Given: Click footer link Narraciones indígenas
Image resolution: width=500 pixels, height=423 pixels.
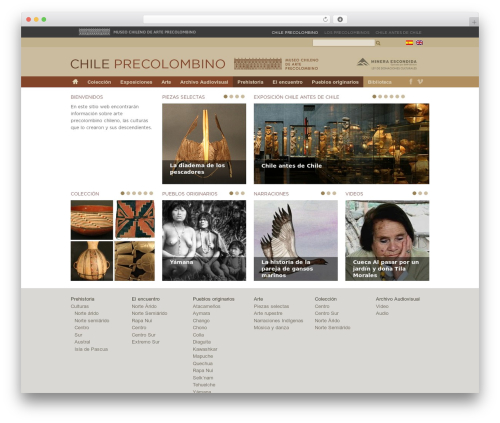Looking at the screenshot, I should (x=278, y=321).
